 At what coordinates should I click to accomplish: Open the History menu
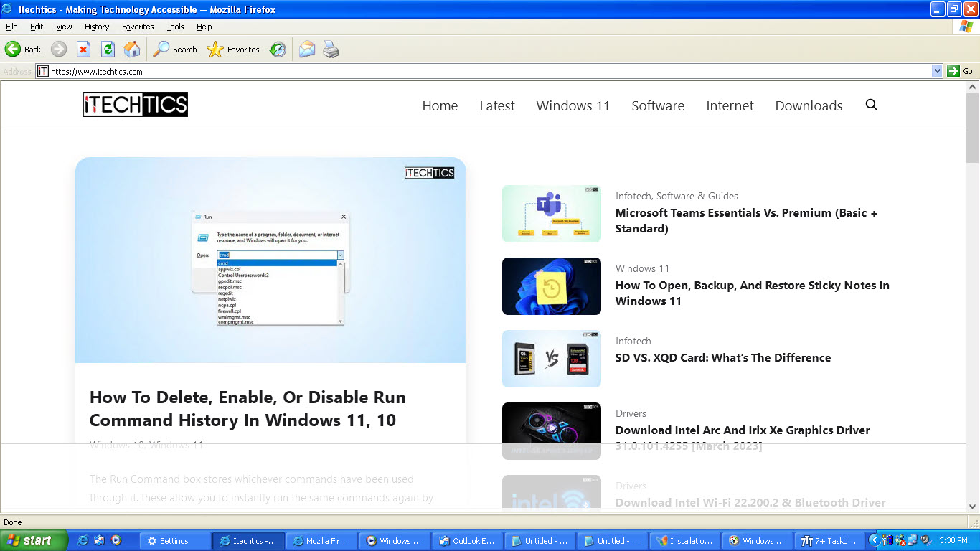click(x=97, y=27)
